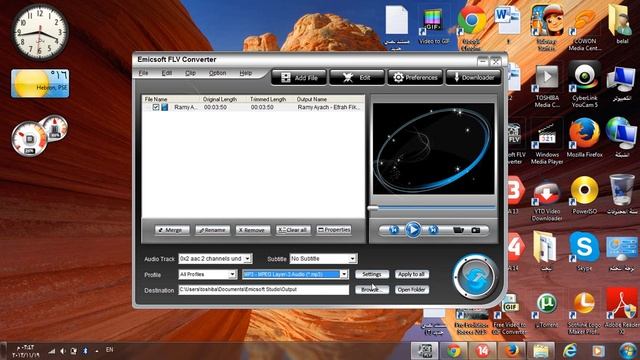Click the Clear all button

coord(293,230)
